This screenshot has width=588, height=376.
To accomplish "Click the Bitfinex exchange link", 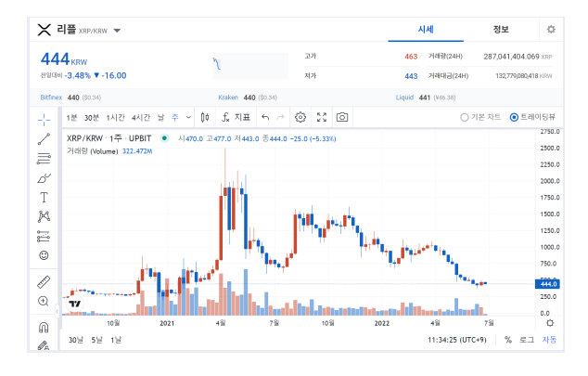I will tap(51, 97).
